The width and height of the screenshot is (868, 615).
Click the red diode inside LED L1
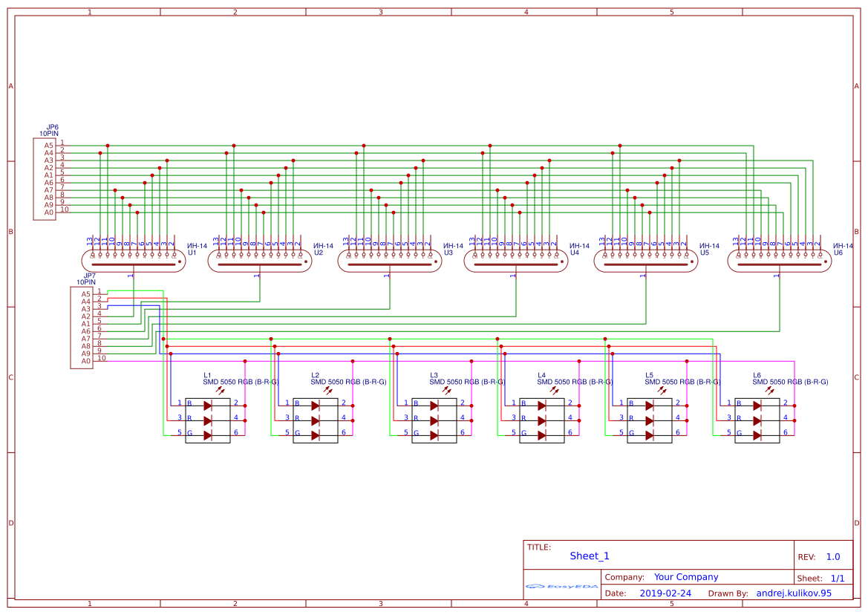click(208, 420)
